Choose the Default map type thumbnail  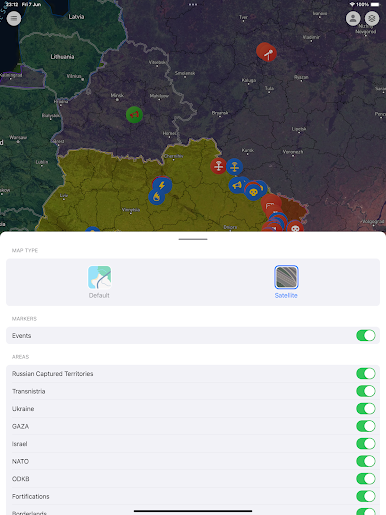tap(100, 277)
